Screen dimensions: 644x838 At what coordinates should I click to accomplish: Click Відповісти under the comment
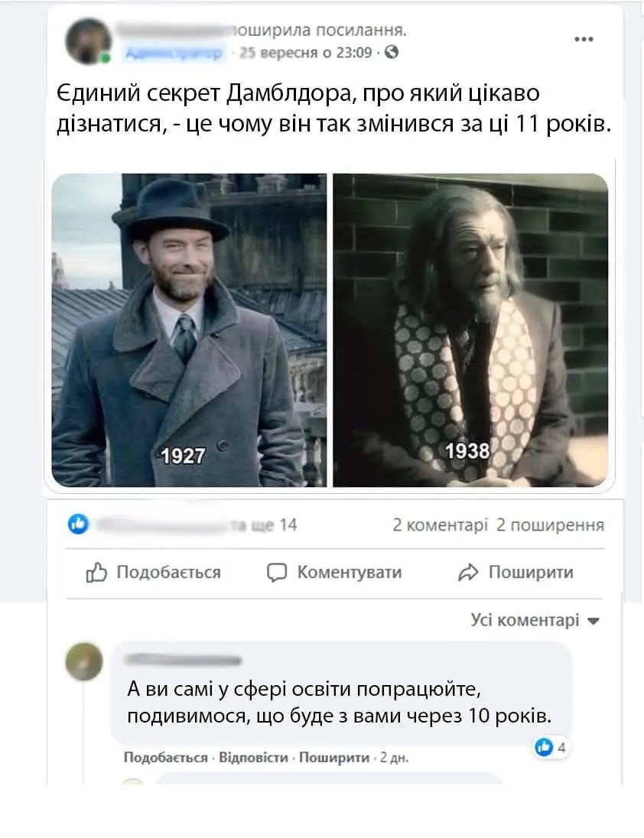pos(253,757)
